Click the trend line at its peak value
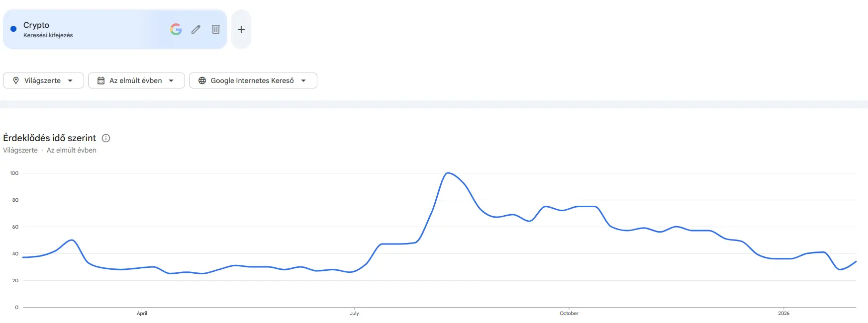The width and height of the screenshot is (868, 323). click(448, 173)
